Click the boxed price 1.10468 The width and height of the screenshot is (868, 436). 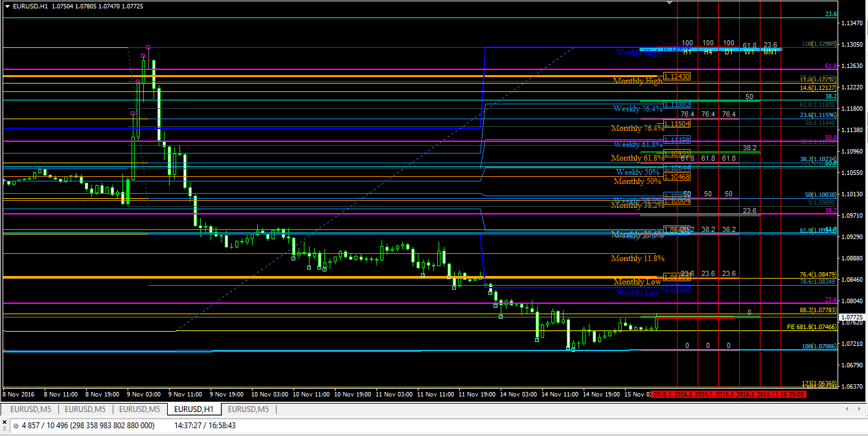tap(677, 177)
